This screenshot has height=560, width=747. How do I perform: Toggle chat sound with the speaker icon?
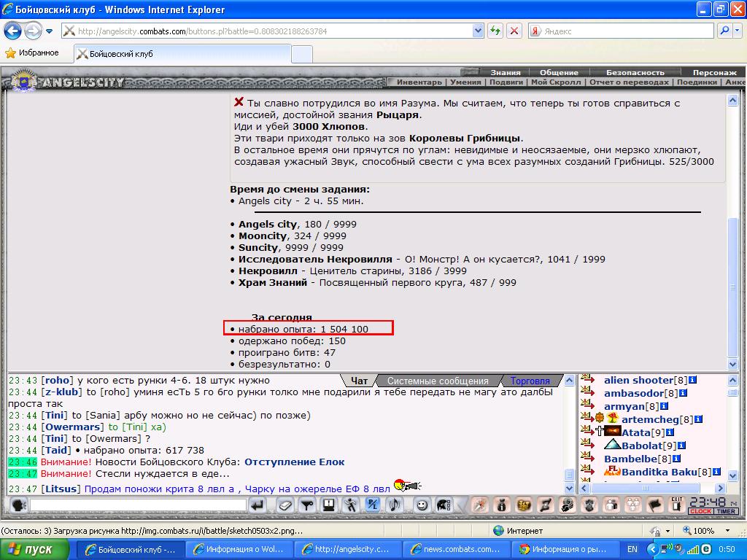(x=395, y=505)
